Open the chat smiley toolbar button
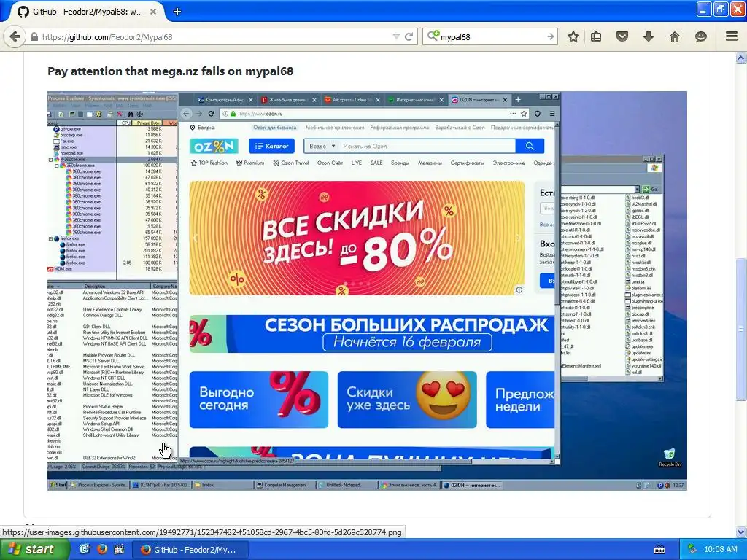This screenshot has width=747, height=560. pyautogui.click(x=701, y=36)
